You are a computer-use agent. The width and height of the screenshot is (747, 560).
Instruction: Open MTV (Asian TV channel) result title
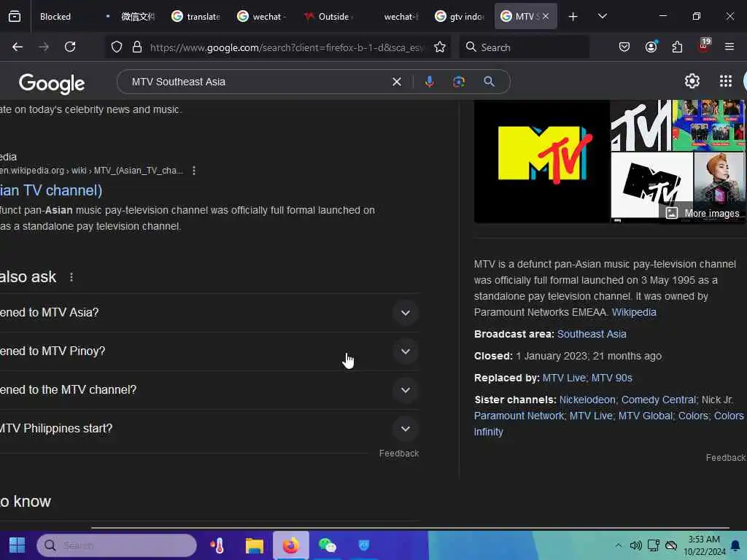[51, 190]
